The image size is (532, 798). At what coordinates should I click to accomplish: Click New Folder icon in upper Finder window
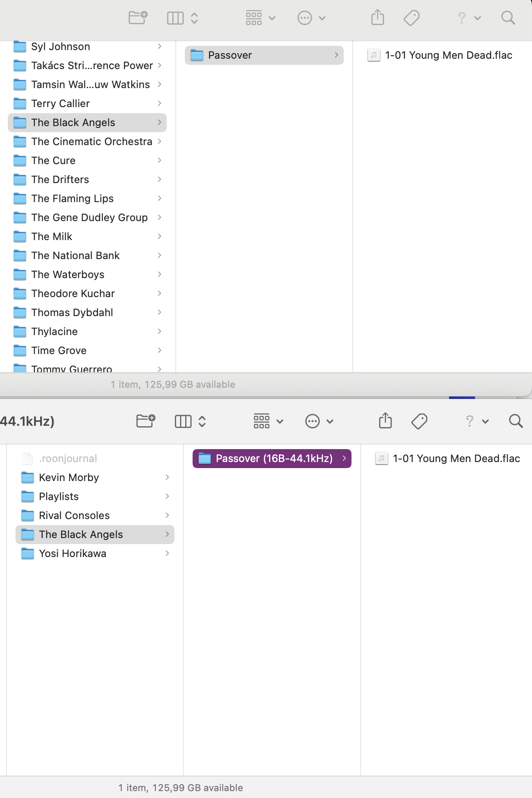click(138, 18)
